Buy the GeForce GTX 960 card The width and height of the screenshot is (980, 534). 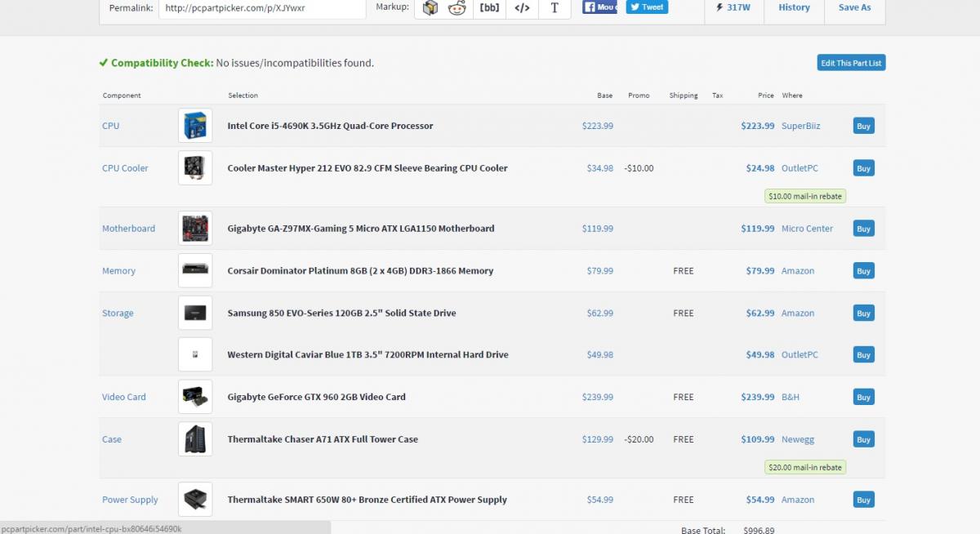[863, 397]
